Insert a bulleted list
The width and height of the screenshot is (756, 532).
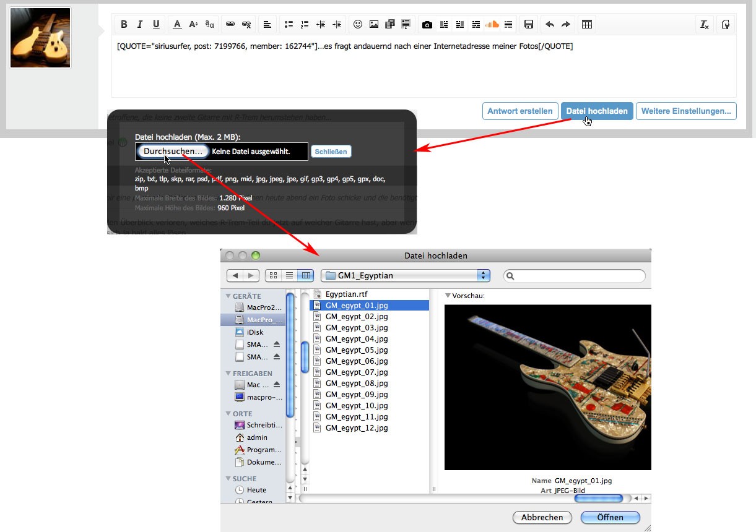(x=289, y=25)
